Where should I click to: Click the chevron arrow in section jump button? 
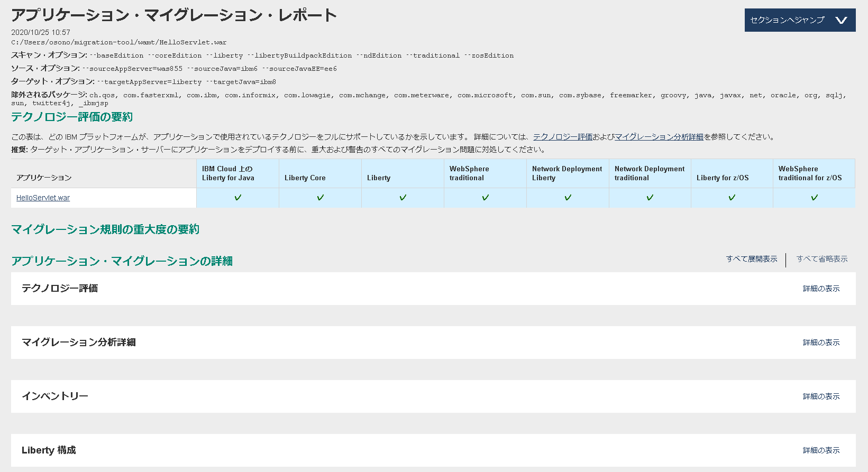pos(841,21)
